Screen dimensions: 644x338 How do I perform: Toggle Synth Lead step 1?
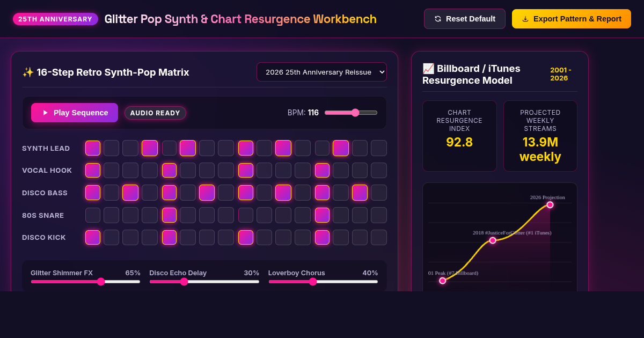point(93,148)
